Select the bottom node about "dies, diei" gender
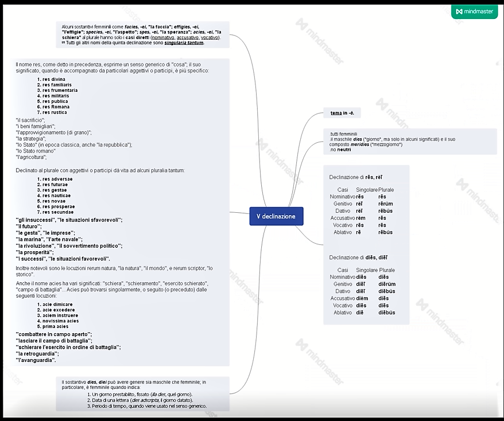The image size is (504, 421). [143, 393]
